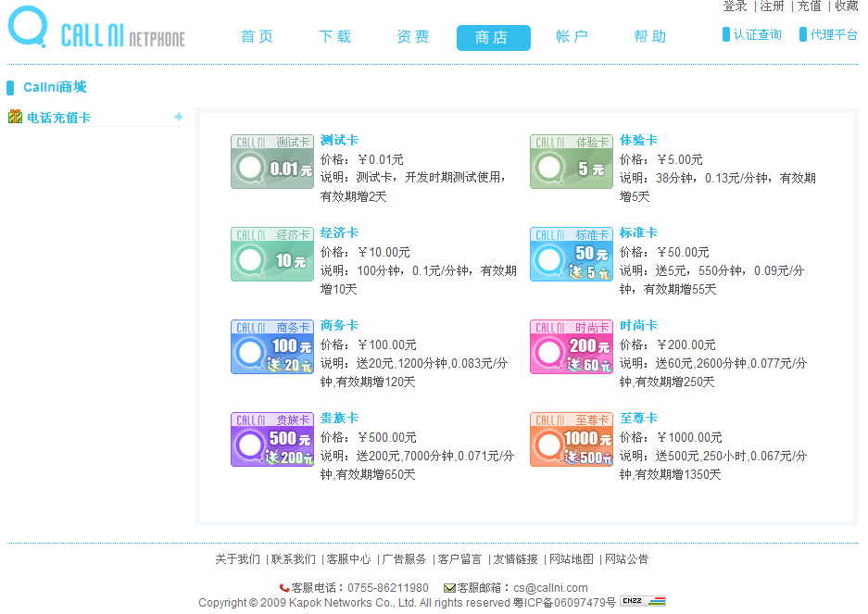Viewport: 868px width, 614px height.
Task: Open the 至尊卡 title link
Action: coord(638,418)
